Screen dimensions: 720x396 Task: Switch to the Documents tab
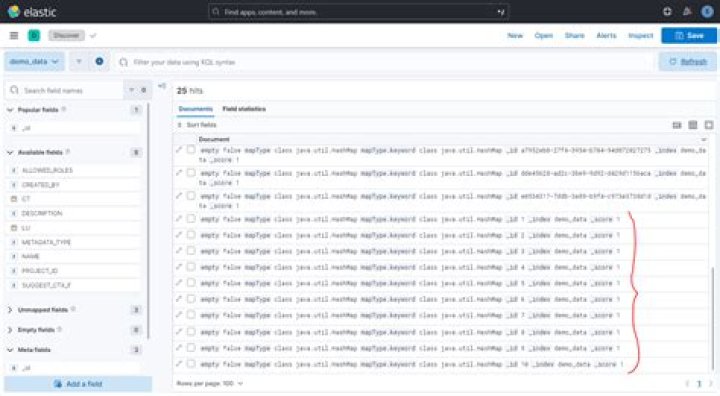196,109
